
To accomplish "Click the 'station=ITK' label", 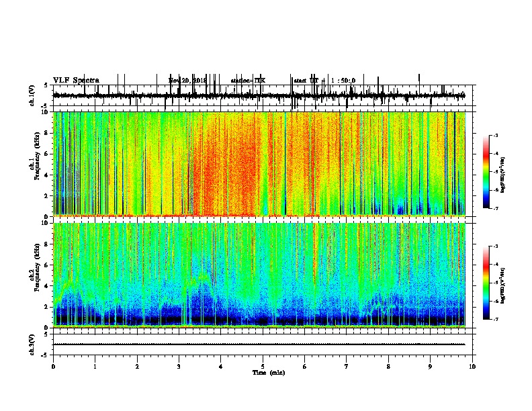I will point(248,81).
